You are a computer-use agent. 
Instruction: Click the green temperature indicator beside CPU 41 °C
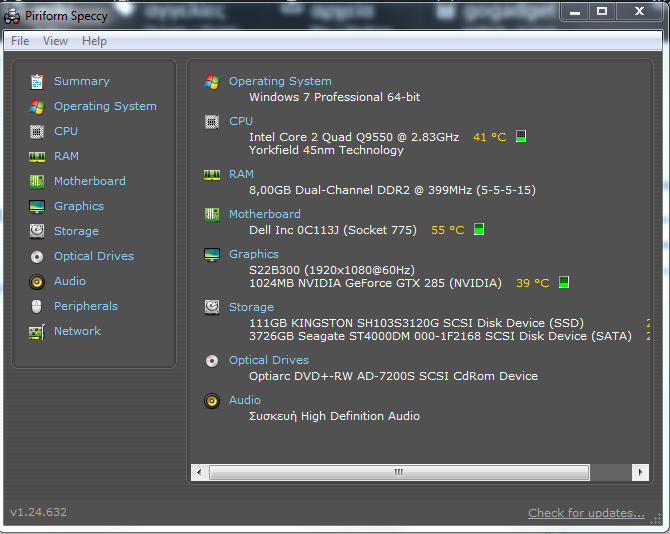(x=521, y=136)
